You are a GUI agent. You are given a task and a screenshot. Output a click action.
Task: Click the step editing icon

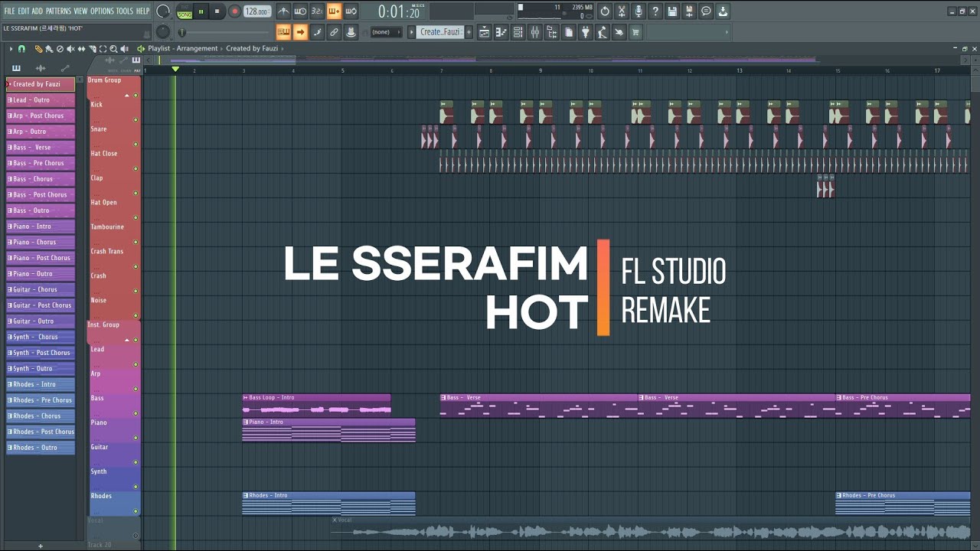[317, 32]
